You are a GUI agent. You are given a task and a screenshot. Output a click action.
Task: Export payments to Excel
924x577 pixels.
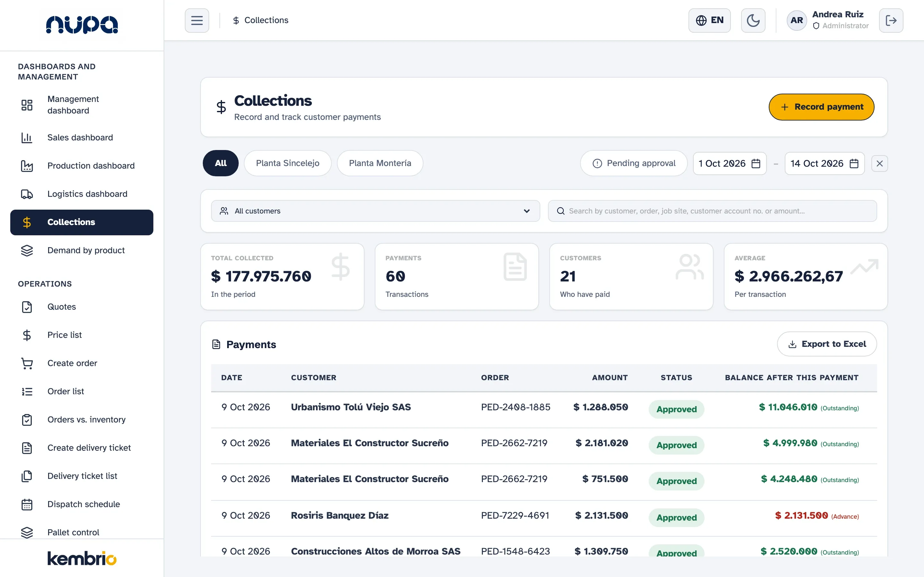(x=827, y=344)
